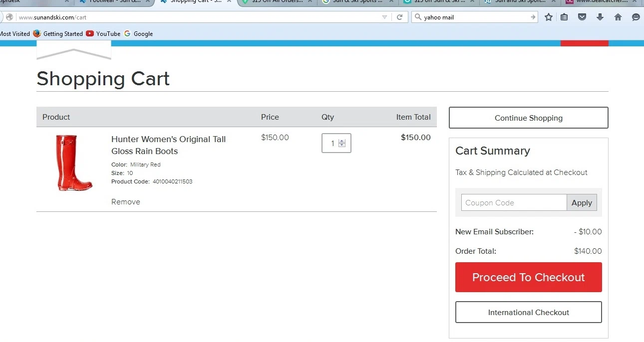Screen dimensions: 644x342
Task: Choose International Checkout
Action: [x=529, y=312]
